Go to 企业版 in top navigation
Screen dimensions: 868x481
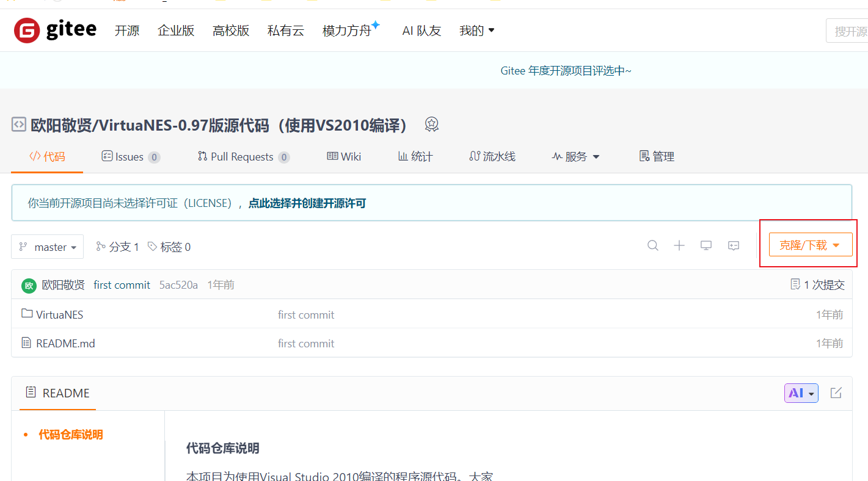(176, 31)
